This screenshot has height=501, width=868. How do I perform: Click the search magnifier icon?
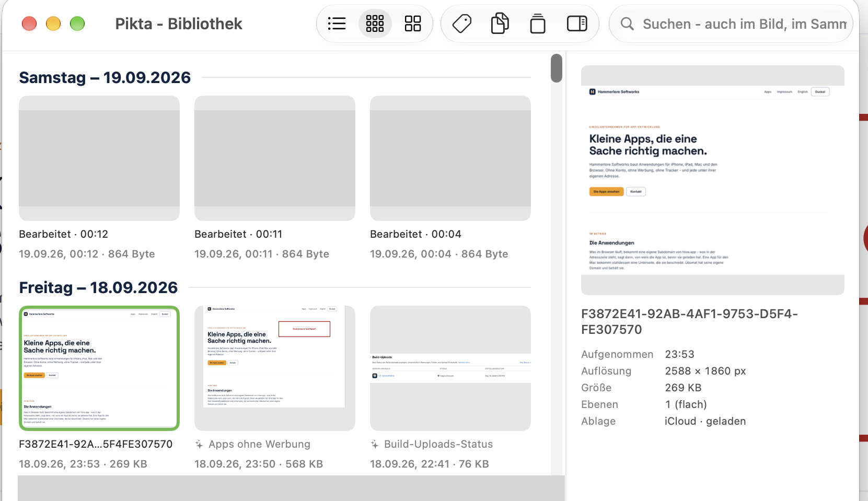click(627, 24)
